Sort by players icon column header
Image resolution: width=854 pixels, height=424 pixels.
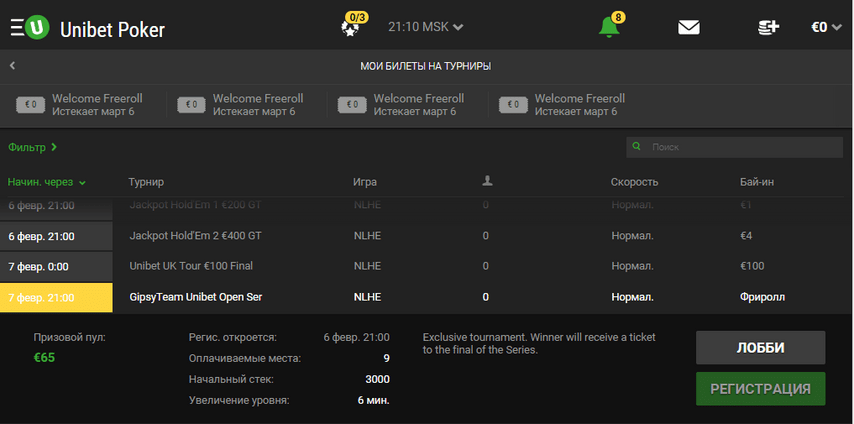(487, 181)
